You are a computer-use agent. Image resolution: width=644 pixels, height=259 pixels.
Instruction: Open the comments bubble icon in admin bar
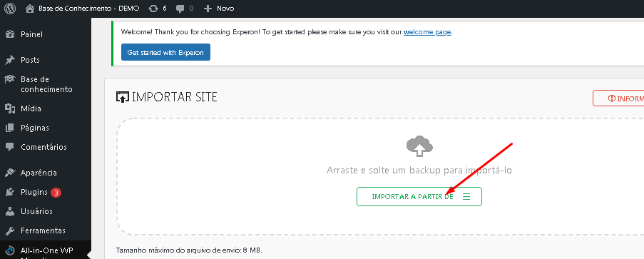click(x=180, y=9)
